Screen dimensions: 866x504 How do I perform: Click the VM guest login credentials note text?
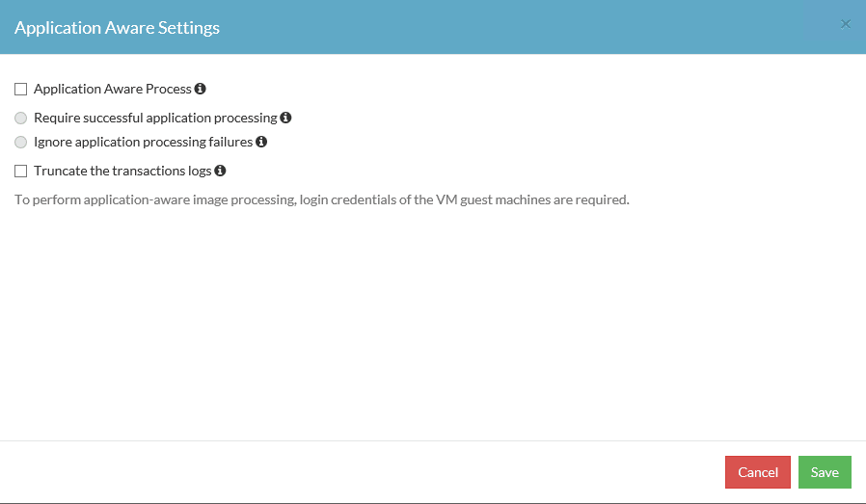click(321, 199)
